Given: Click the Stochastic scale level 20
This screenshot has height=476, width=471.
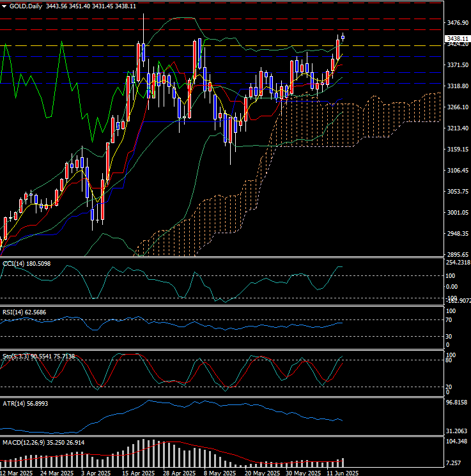Looking at the screenshot, I should click(449, 387).
